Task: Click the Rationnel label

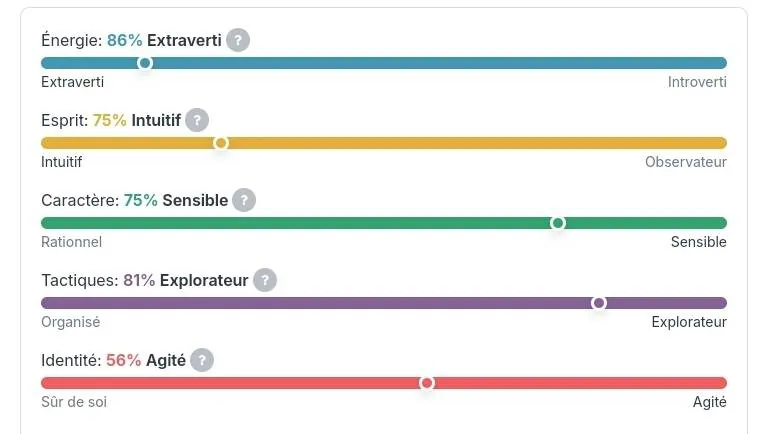Action: [x=72, y=242]
